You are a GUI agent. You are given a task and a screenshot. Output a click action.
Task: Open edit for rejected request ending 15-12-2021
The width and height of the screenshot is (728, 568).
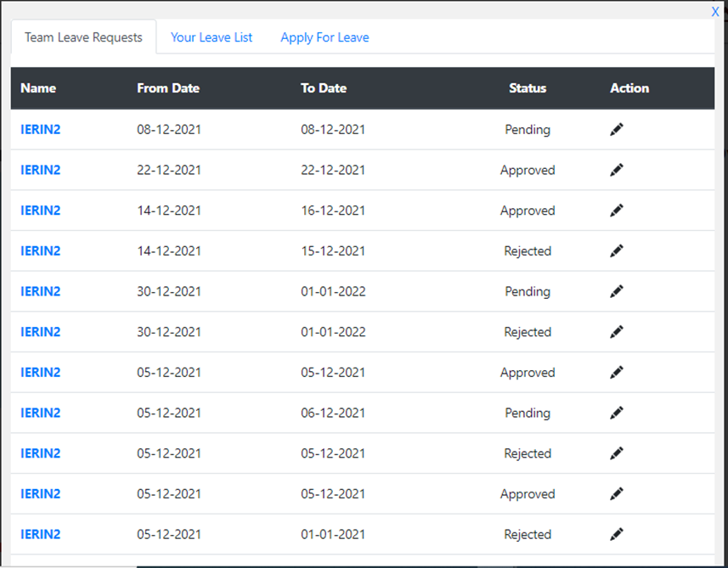[617, 251]
